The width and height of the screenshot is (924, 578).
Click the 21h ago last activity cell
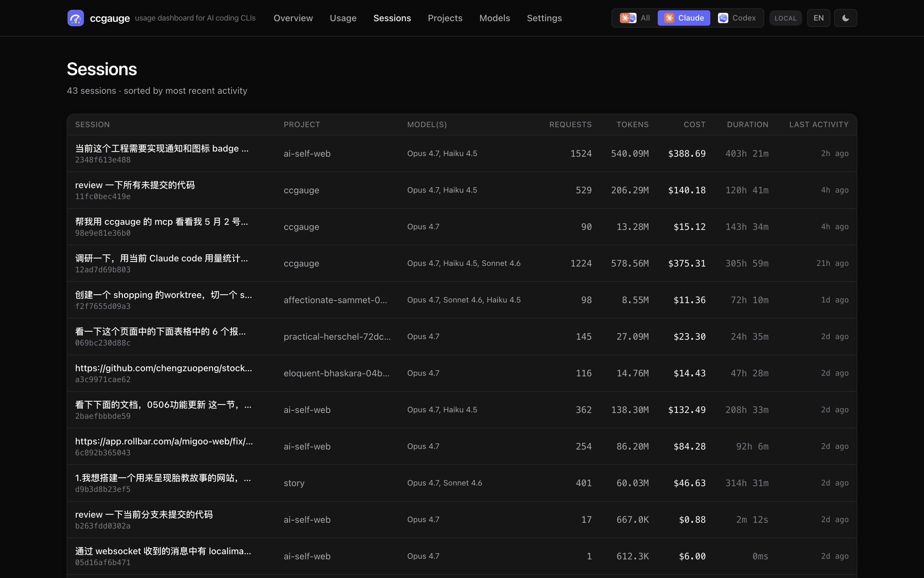(832, 263)
